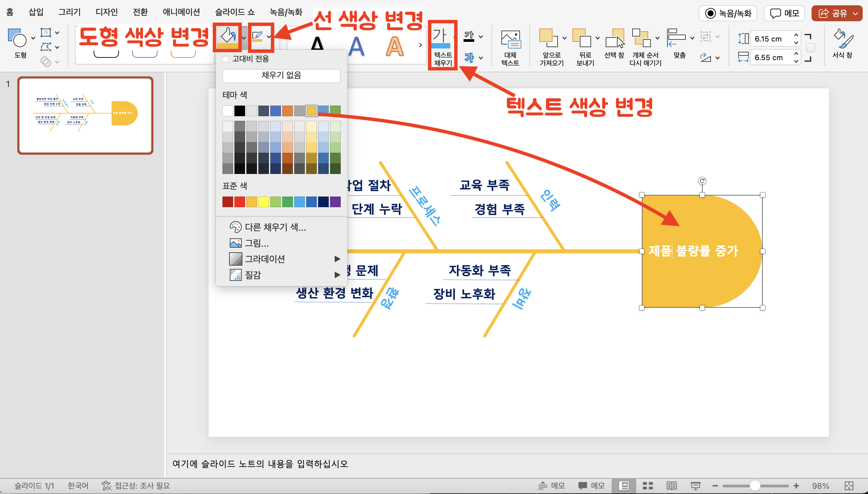Apply the orange outlined A WordArt style
This screenshot has height=494, width=868.
(x=394, y=46)
